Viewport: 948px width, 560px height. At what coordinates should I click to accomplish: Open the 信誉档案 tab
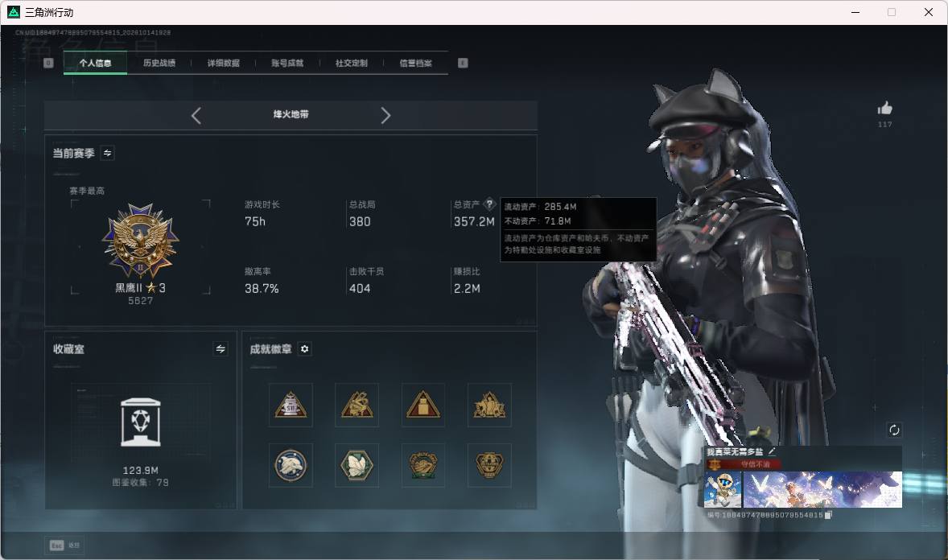(415, 63)
